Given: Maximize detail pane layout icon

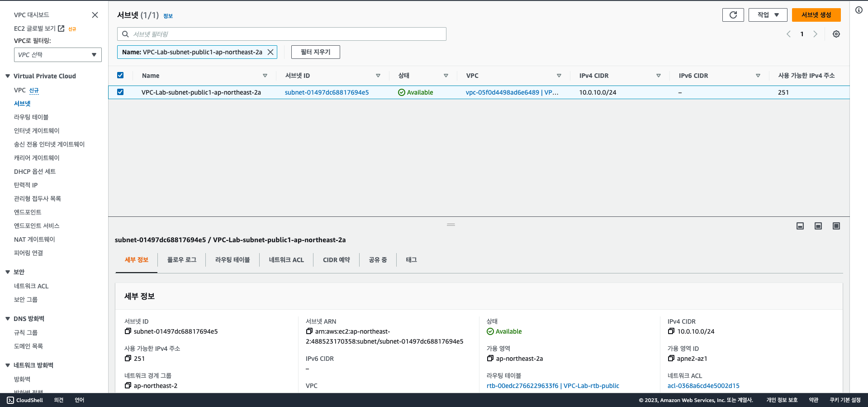Looking at the screenshot, I should (836, 226).
